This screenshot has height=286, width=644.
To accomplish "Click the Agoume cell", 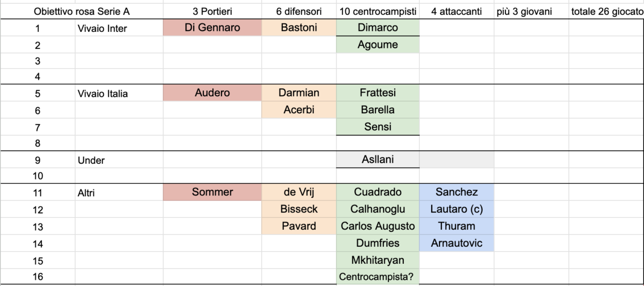I will click(x=378, y=45).
